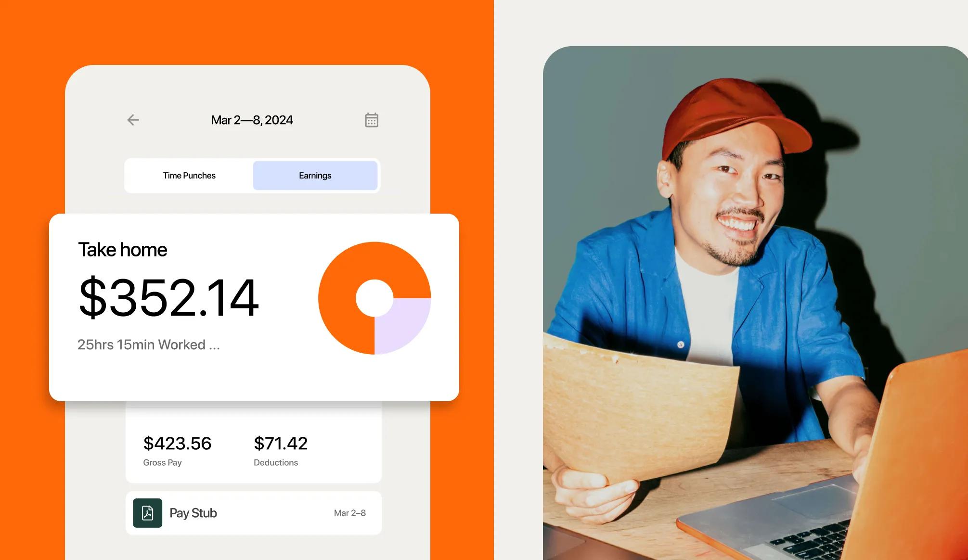Open the calendar icon to change date

[x=371, y=120]
